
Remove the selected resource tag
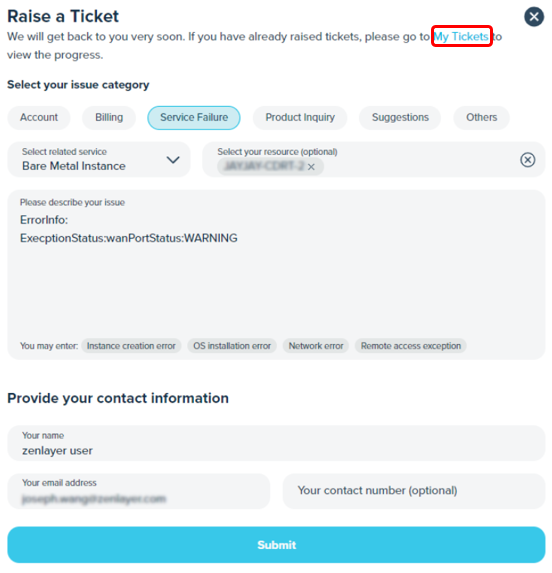tap(311, 167)
